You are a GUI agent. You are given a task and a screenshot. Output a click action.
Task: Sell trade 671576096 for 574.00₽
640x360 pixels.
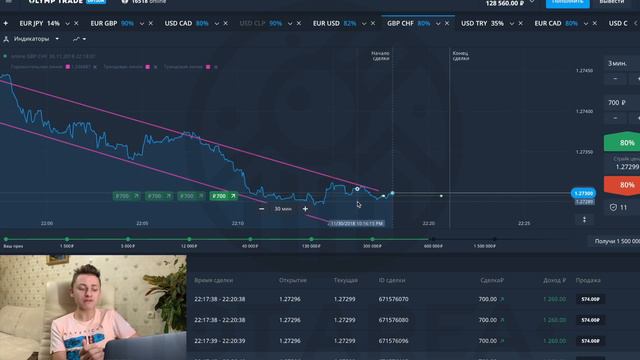[x=590, y=341]
